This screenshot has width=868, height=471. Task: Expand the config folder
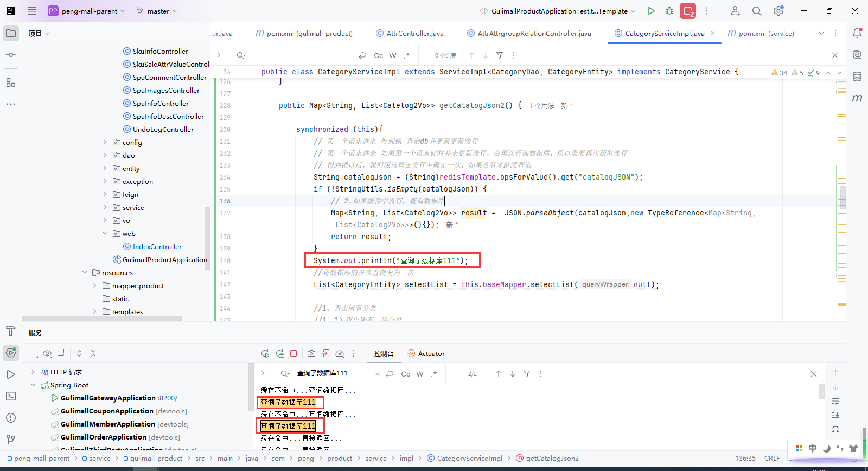[x=105, y=142]
